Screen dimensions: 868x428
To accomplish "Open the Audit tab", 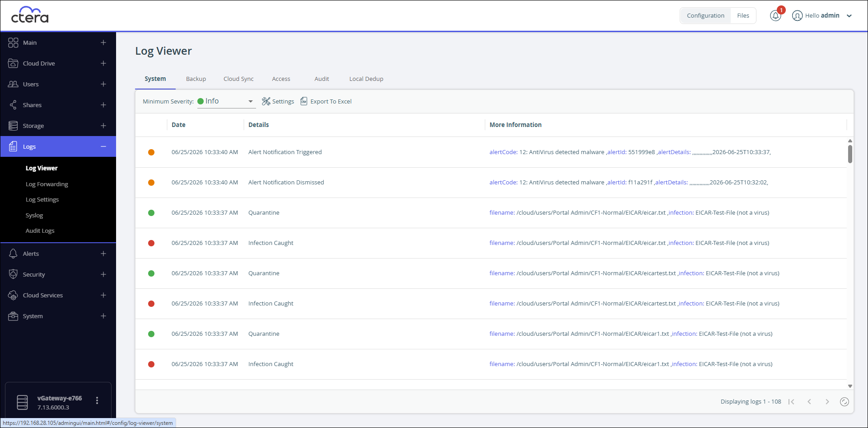I will (x=322, y=79).
